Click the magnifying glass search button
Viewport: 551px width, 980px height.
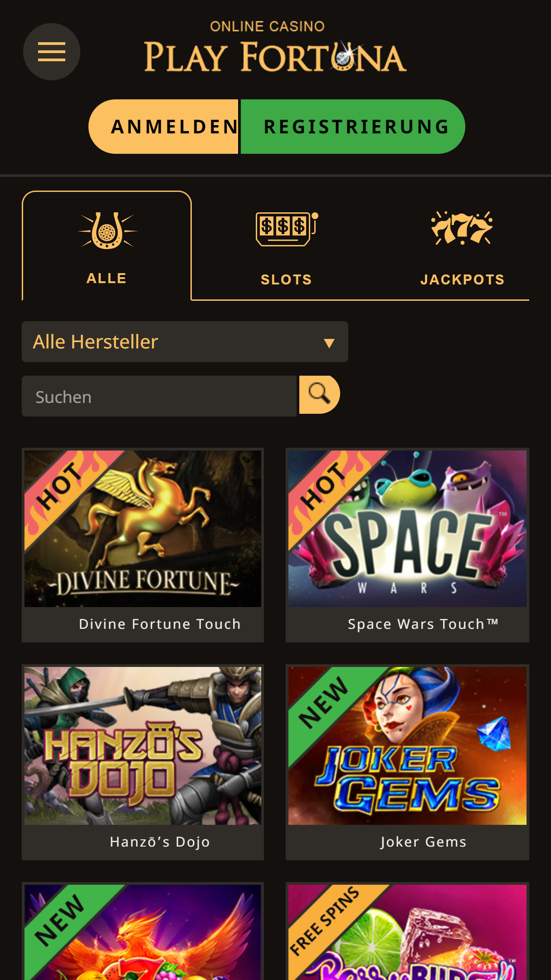click(x=319, y=394)
